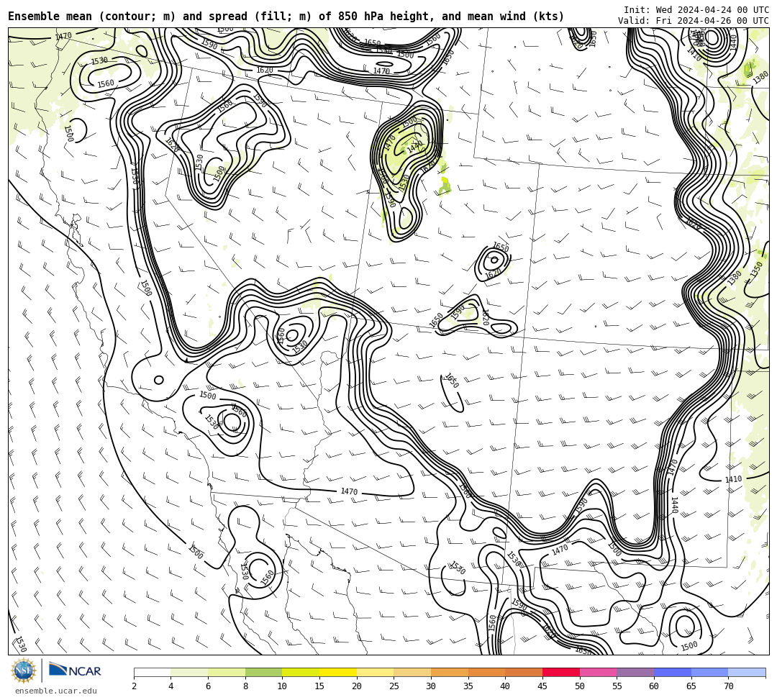This screenshot has width=777, height=700.
Task: Pick the orange 30–35 m colorbar swatch
Action: click(450, 672)
